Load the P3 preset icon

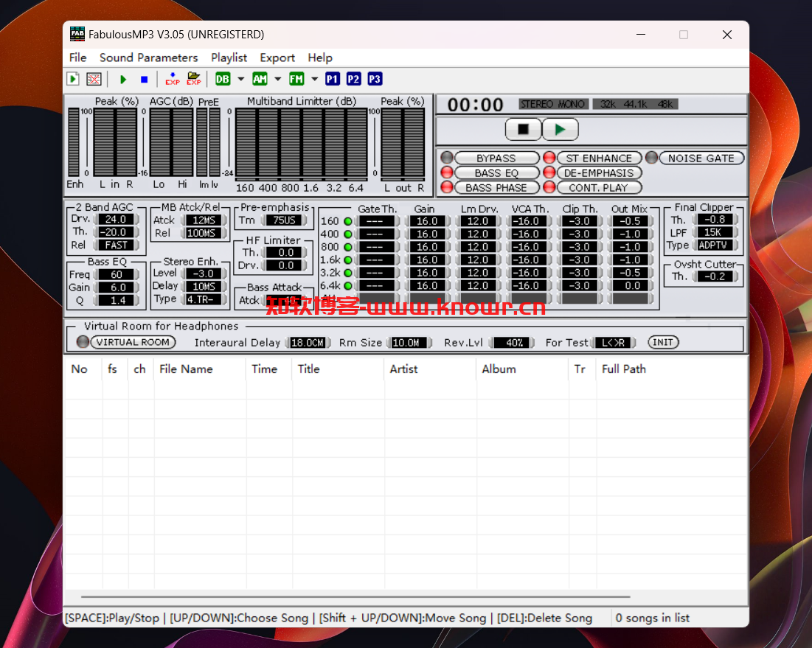point(375,79)
